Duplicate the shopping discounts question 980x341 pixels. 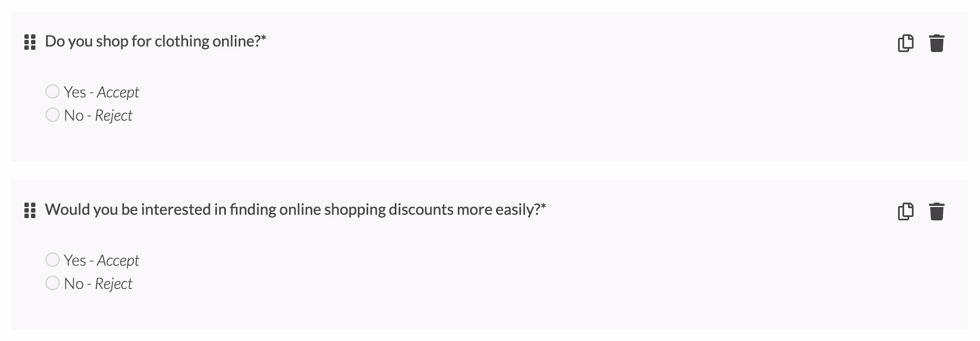pos(906,211)
